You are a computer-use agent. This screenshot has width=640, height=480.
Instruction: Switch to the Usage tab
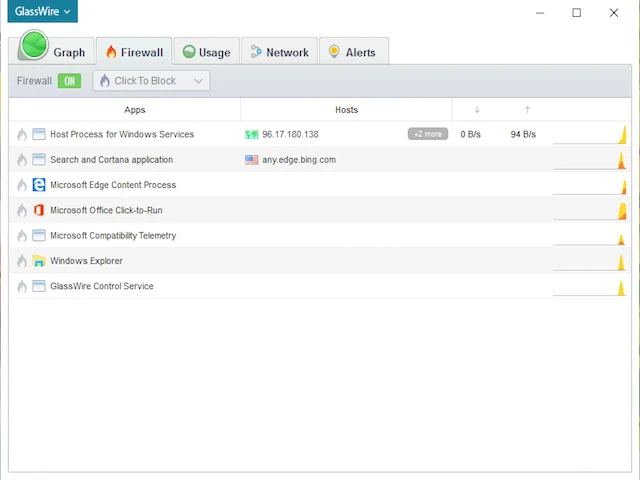click(x=206, y=52)
